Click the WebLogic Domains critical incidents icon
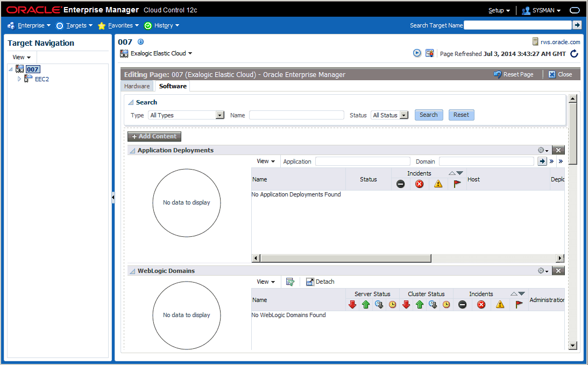Image resolution: width=588 pixels, height=365 pixels. [x=481, y=305]
